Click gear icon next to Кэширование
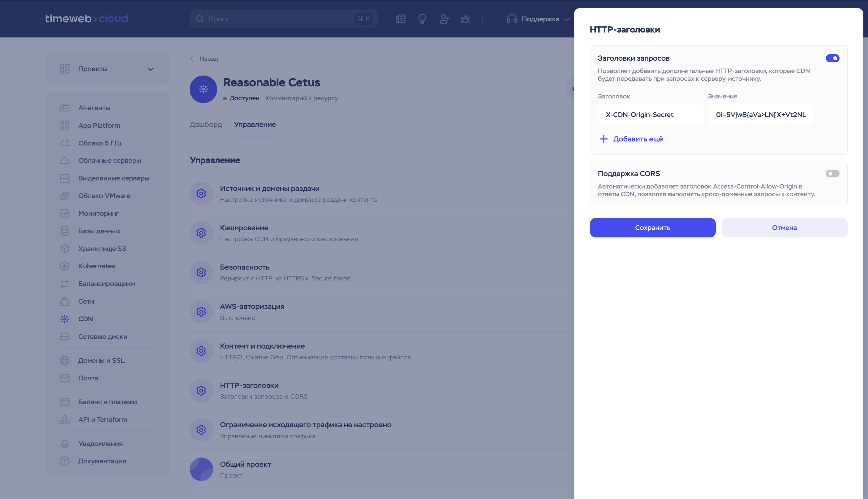This screenshot has height=499, width=868. 201,233
